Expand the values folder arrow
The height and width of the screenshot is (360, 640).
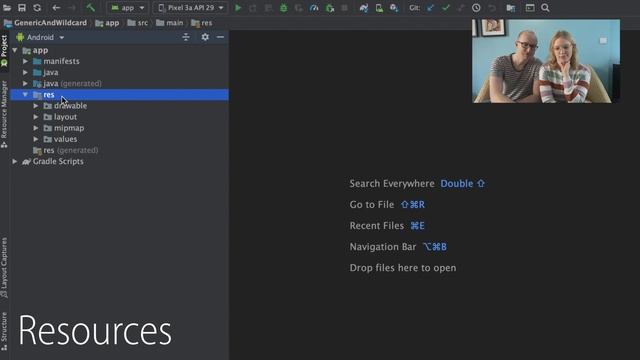[x=36, y=139]
